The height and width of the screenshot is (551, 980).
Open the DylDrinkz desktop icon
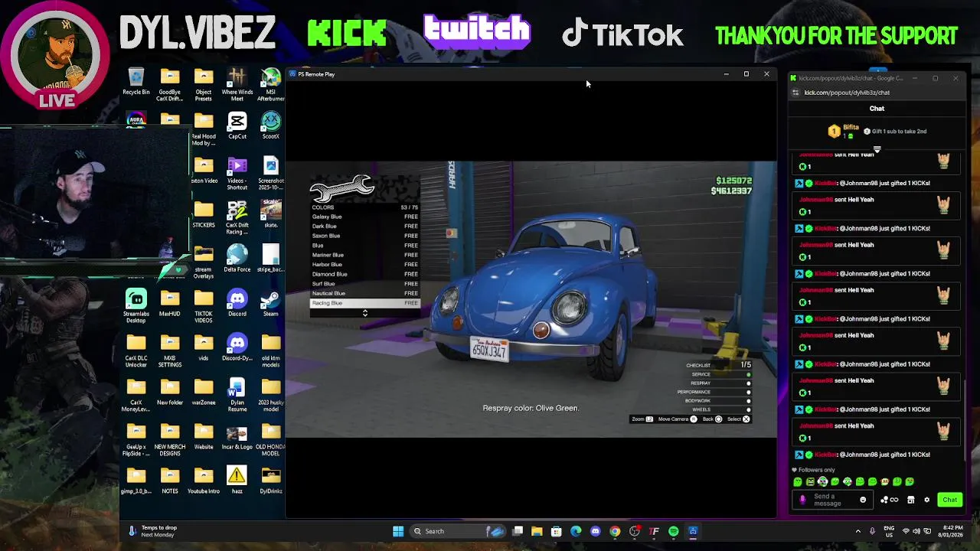(x=271, y=481)
